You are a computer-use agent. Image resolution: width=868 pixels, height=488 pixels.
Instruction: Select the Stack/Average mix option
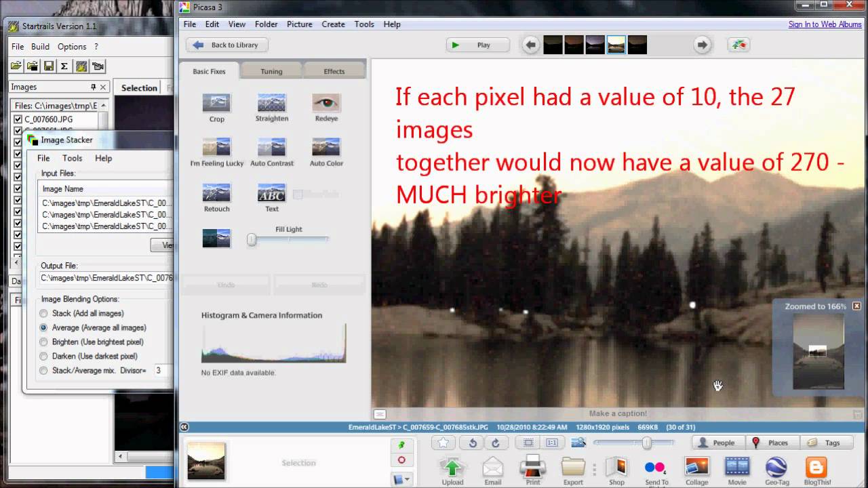pos(44,371)
